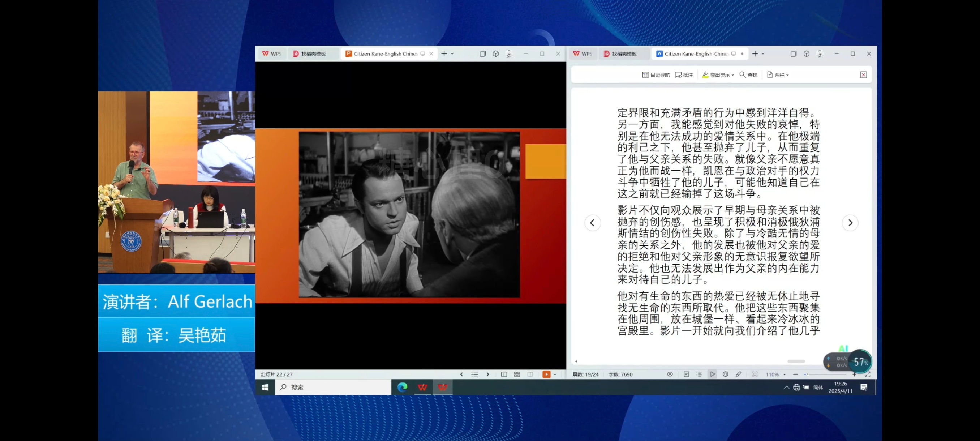Image resolution: width=980 pixels, height=441 pixels.
Task: Exit reading mode with red X box
Action: (x=864, y=75)
